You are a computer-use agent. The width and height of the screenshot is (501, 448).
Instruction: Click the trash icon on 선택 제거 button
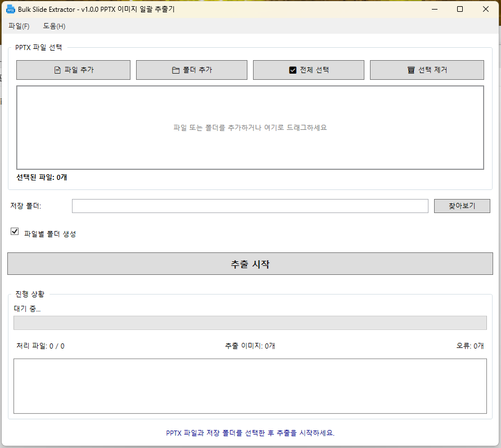pos(410,70)
